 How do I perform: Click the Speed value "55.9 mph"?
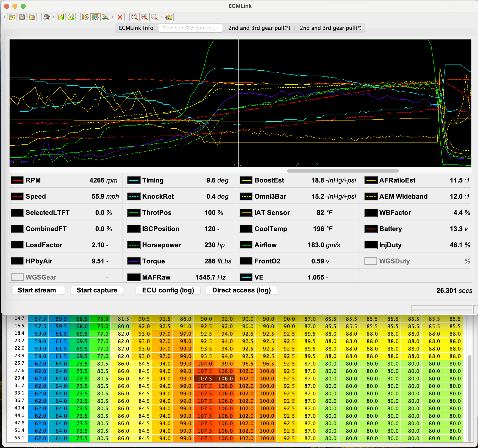[x=105, y=197]
